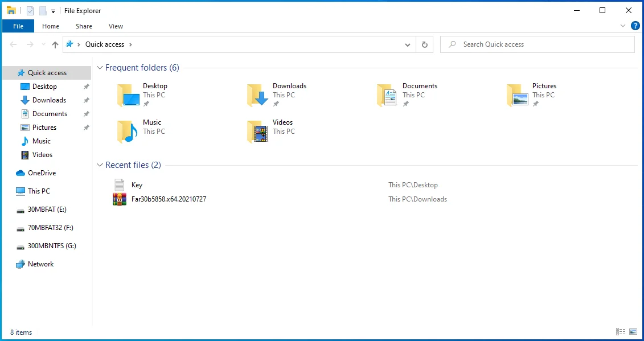Image resolution: width=644 pixels, height=341 pixels.
Task: Click pin icon next to sidebar Documents
Action: [x=86, y=114]
